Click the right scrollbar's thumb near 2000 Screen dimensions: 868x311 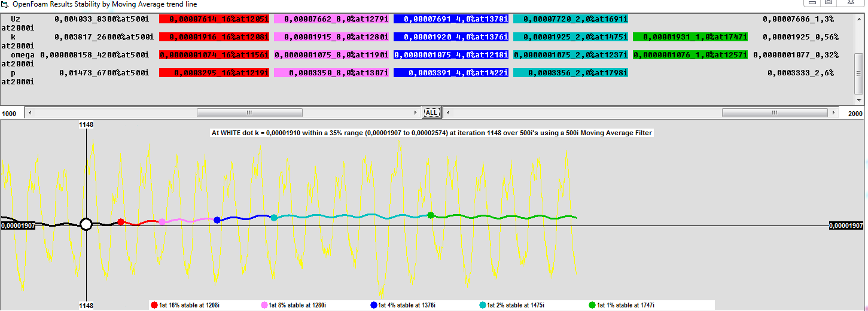coord(774,112)
